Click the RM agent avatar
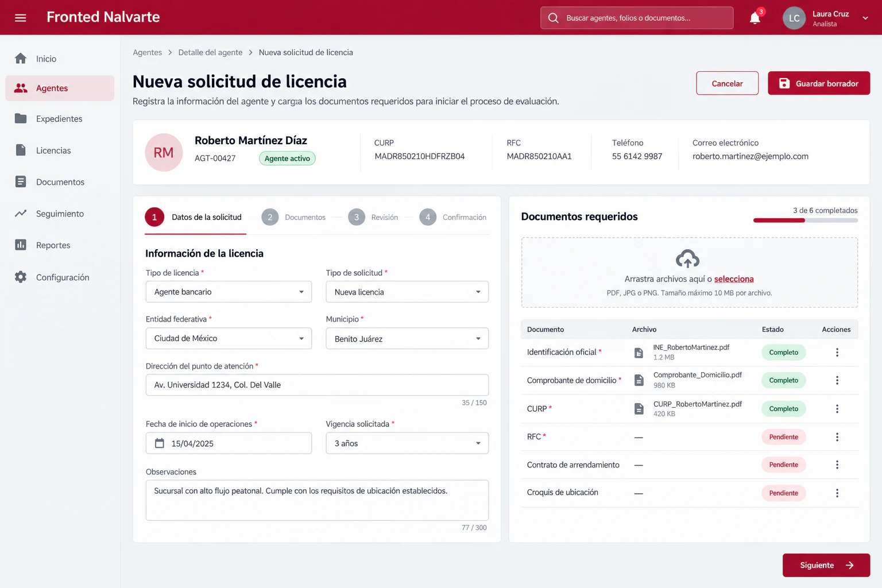 click(164, 153)
